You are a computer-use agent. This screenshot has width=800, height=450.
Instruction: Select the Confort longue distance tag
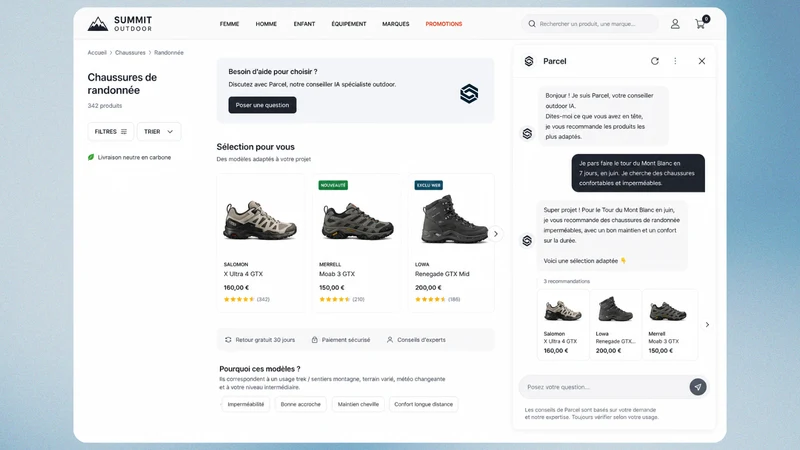pyautogui.click(x=423, y=404)
